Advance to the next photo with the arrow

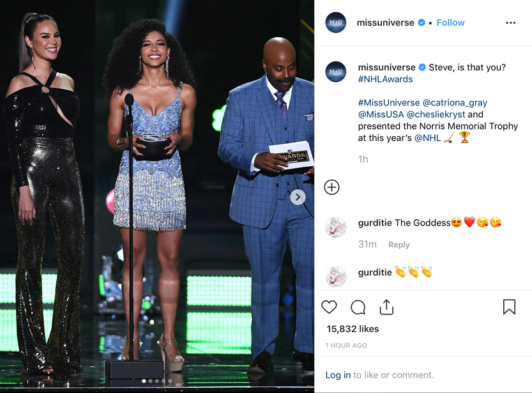pos(298,197)
